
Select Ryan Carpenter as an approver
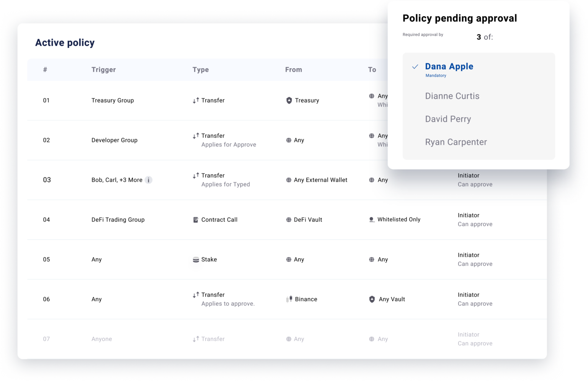[x=456, y=142]
